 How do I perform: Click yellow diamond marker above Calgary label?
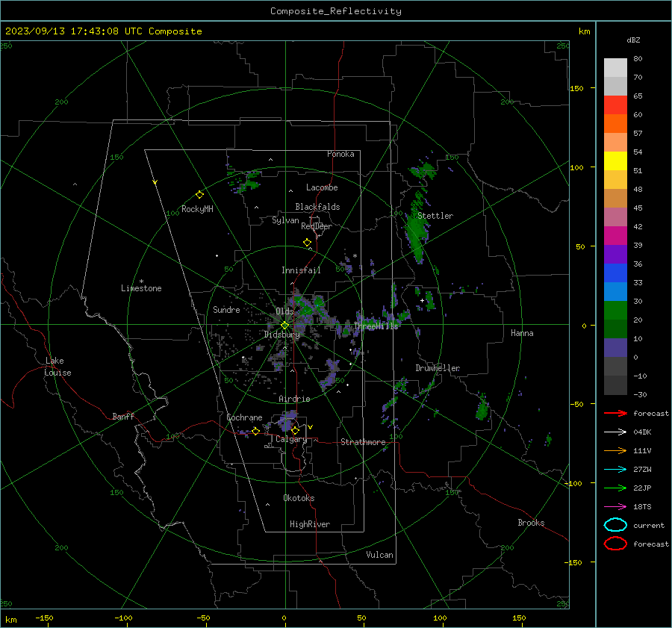pyautogui.click(x=295, y=430)
